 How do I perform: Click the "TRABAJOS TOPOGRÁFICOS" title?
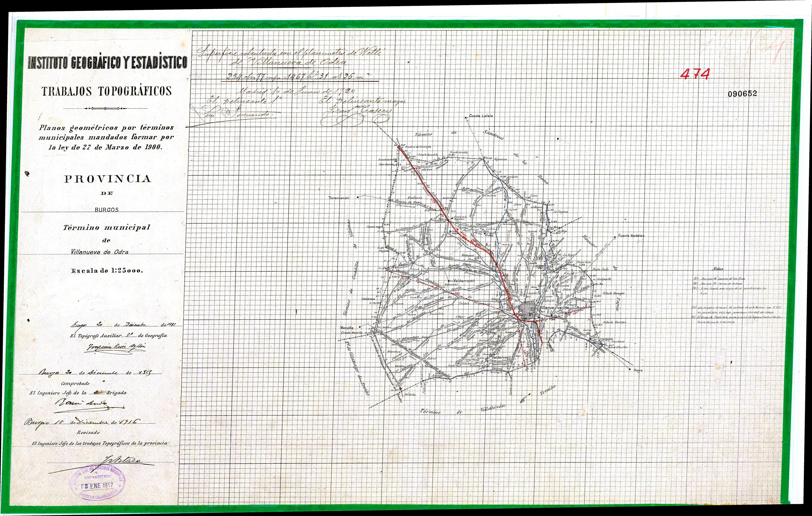(x=107, y=91)
